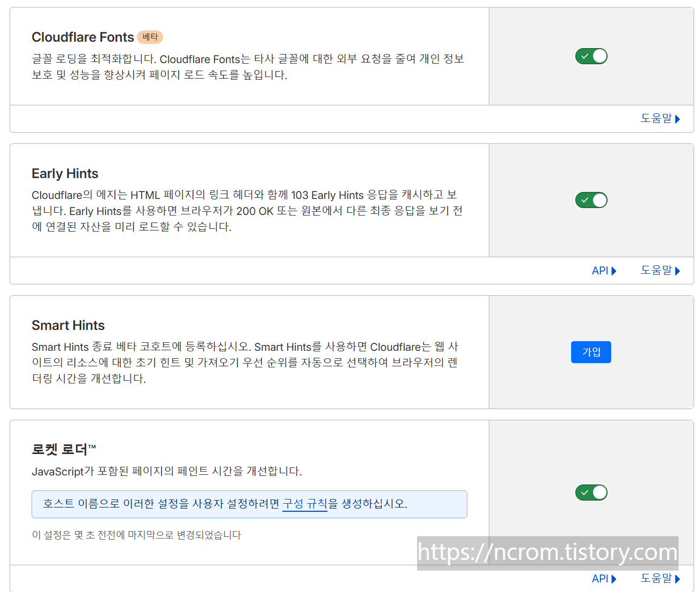Screen dimensions: 700x592
Task: Select the Smart Hints heading
Action: tap(68, 325)
